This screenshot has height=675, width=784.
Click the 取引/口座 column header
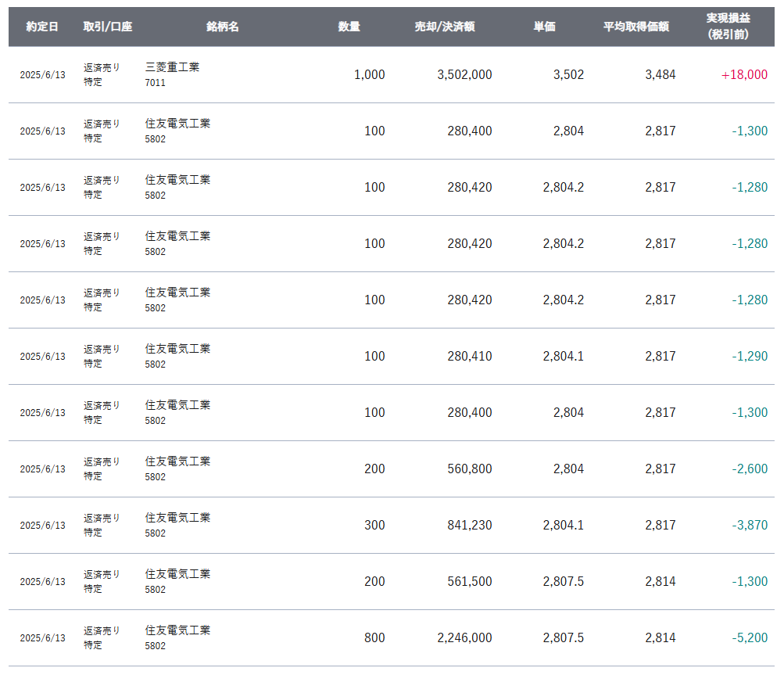coord(108,27)
